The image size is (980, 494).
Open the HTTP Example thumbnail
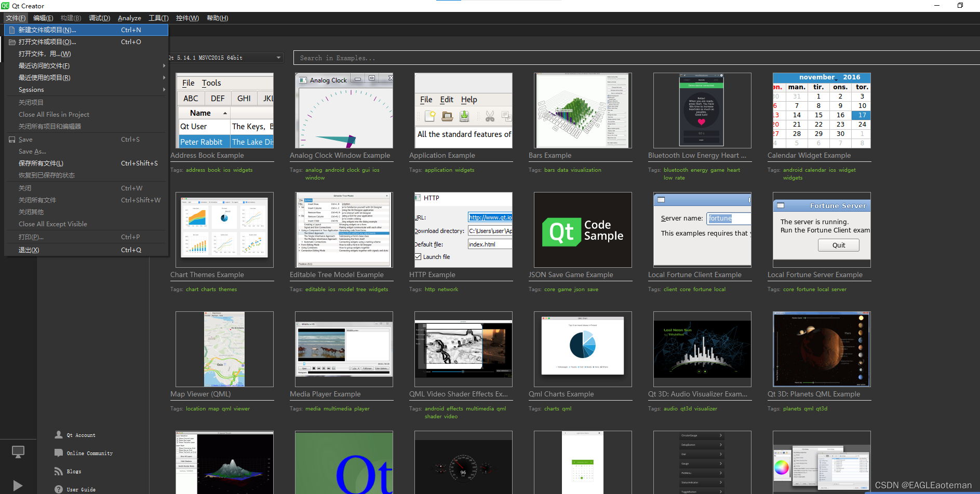tap(463, 230)
